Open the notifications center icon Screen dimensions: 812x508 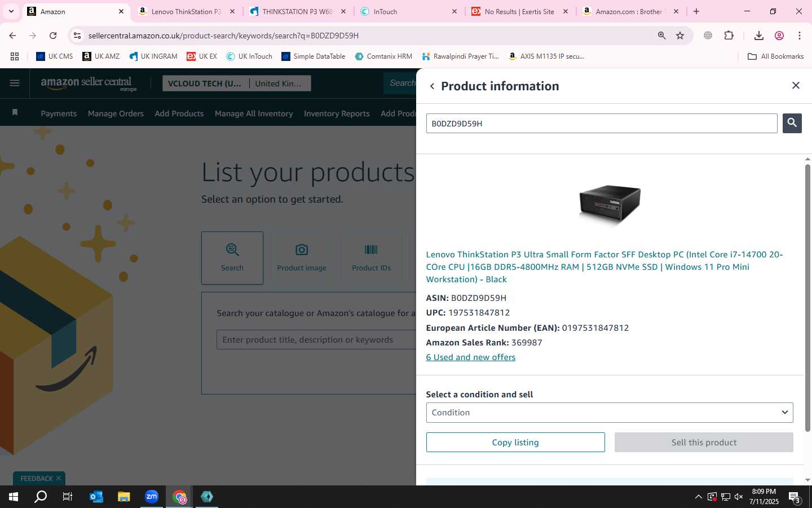click(794, 497)
